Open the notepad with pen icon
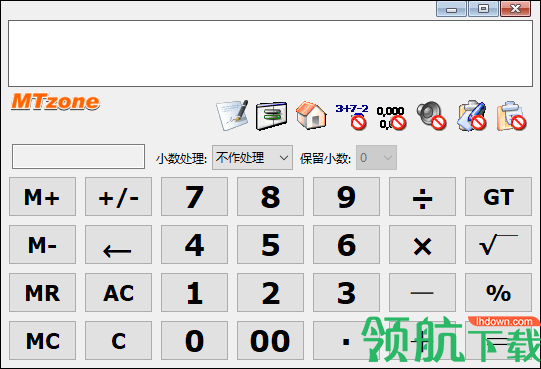Screen dimensions: 541x369 [x=232, y=115]
